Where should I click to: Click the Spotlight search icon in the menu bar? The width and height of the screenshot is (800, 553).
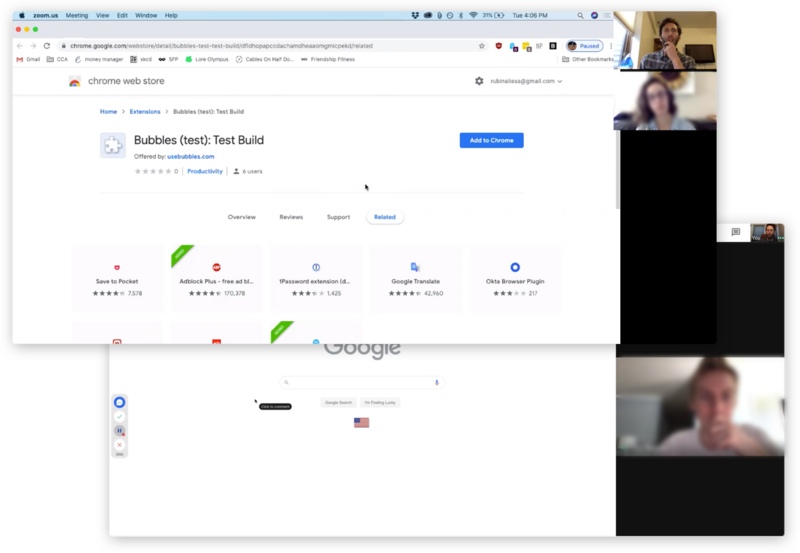click(580, 16)
